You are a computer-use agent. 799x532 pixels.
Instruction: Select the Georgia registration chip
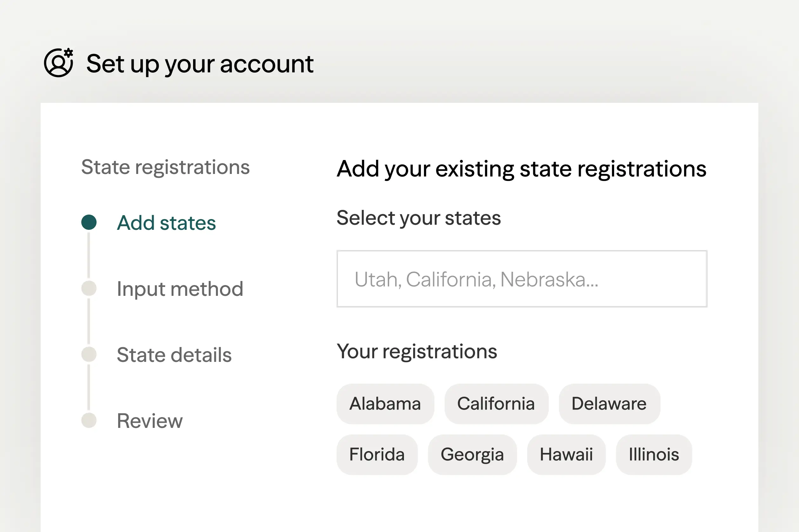(x=472, y=455)
